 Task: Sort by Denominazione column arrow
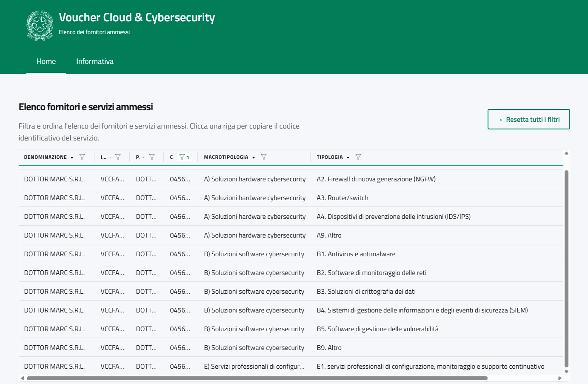tap(72, 158)
